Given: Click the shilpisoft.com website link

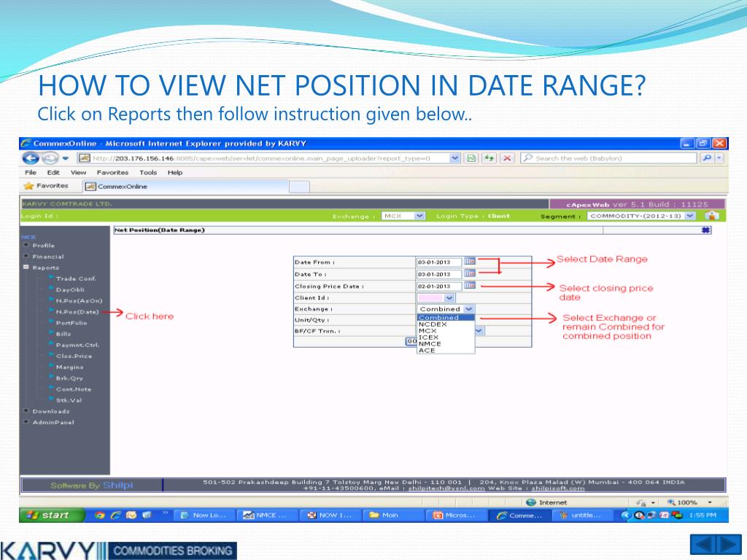Looking at the screenshot, I should pyautogui.click(x=558, y=488).
